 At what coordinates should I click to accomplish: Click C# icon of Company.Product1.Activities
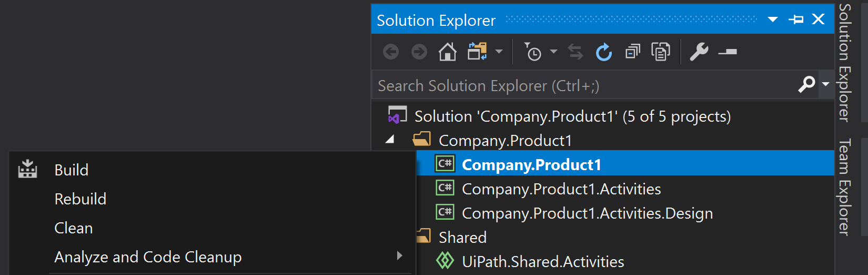click(445, 188)
